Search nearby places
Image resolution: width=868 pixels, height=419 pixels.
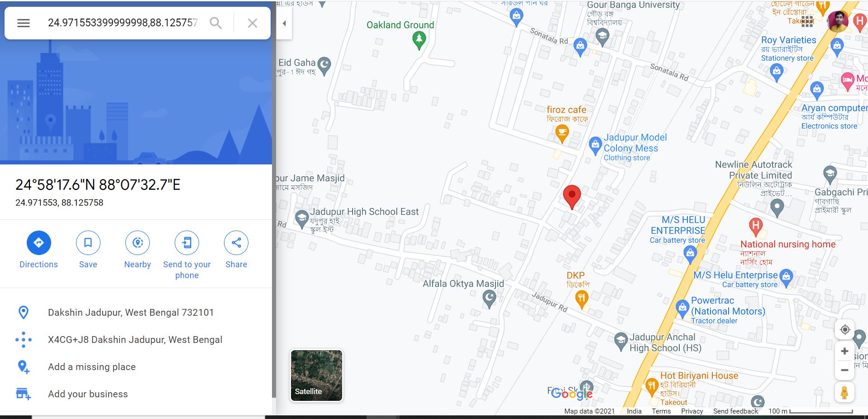coord(138,250)
